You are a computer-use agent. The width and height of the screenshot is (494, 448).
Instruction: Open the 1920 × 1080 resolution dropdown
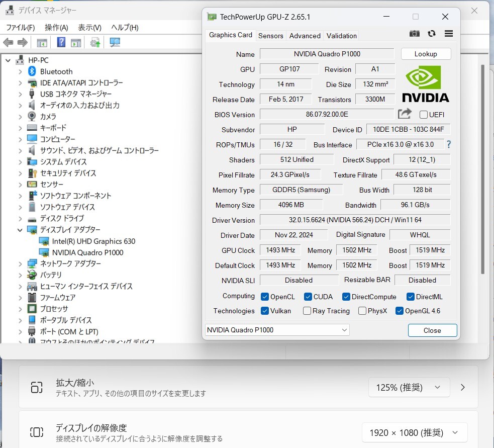(414, 432)
